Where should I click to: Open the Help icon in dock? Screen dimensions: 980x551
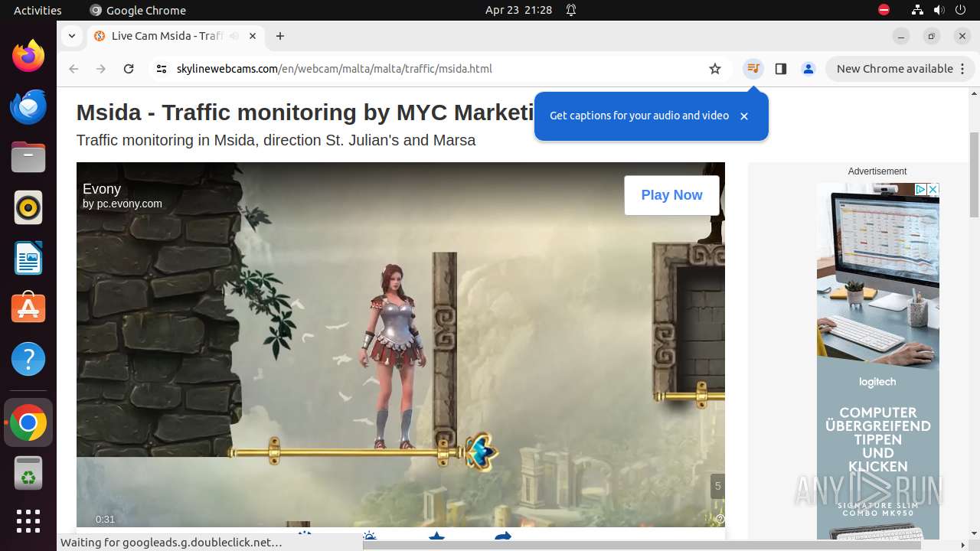coord(28,359)
